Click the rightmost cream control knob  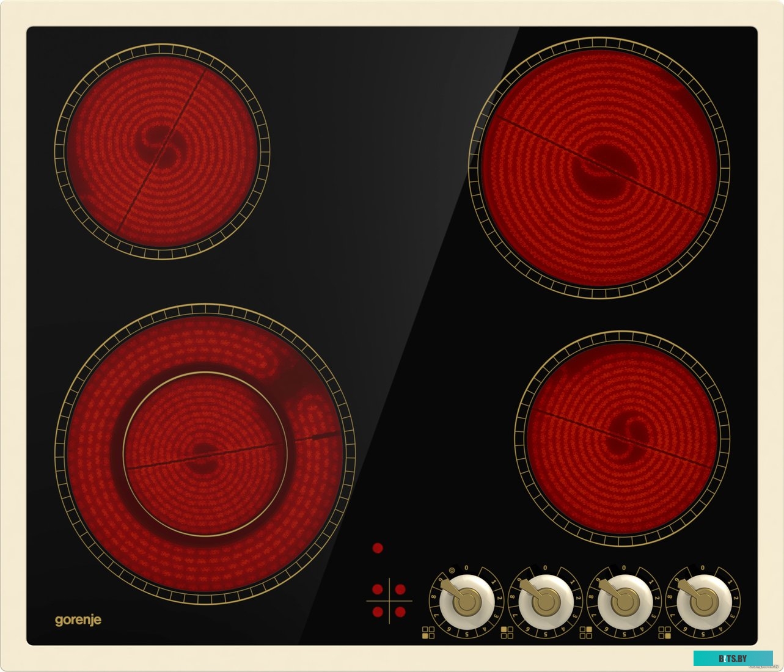click(x=703, y=602)
